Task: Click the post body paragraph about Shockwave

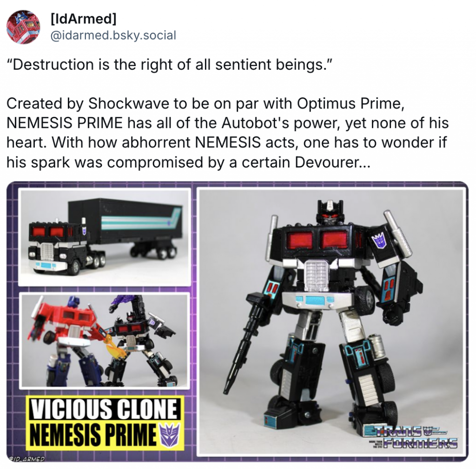Action: pos(227,133)
